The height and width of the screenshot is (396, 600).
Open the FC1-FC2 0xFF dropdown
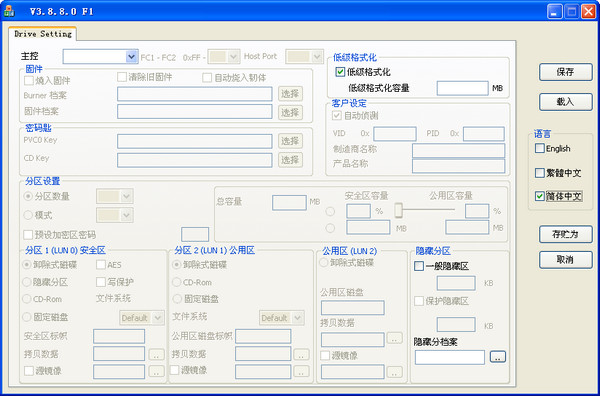coord(234,57)
